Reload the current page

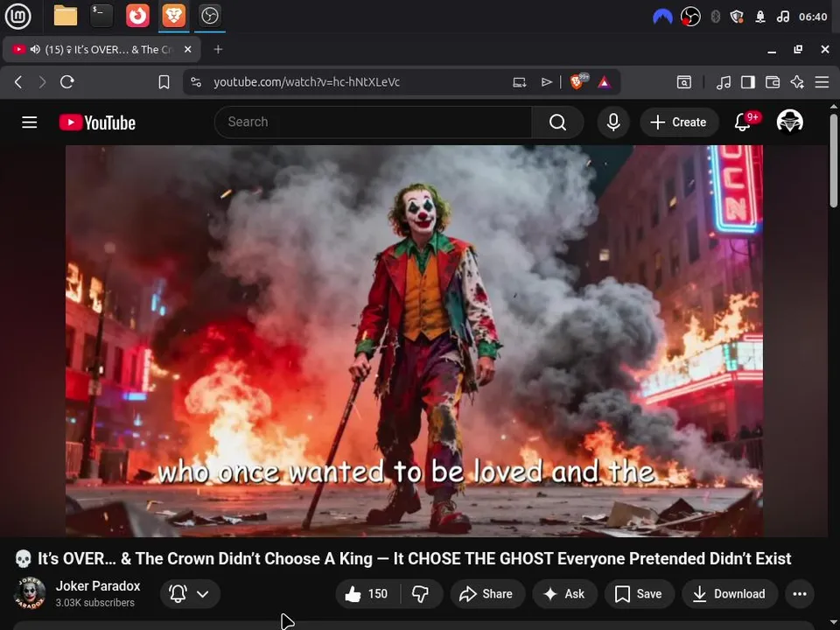point(67,82)
